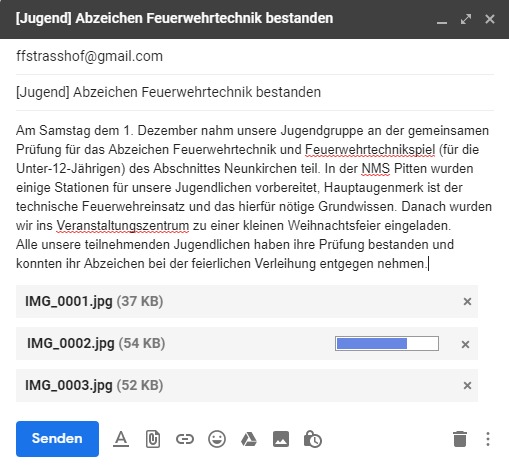Open the IMG_0003.jpg attachment link

point(69,385)
